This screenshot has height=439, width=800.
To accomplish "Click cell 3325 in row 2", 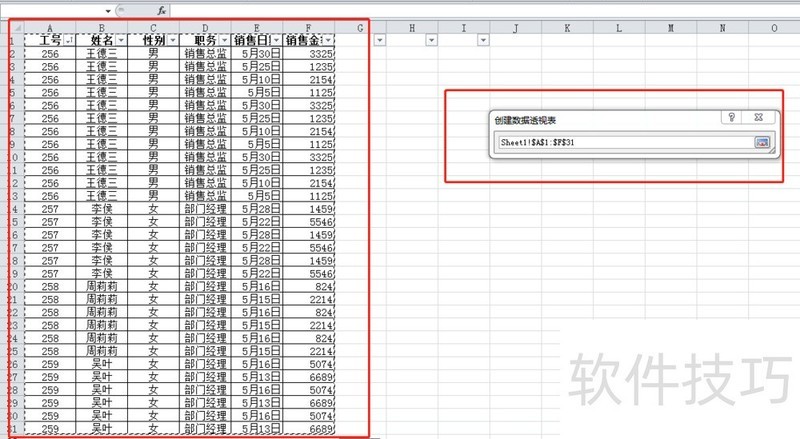I will tap(308, 53).
